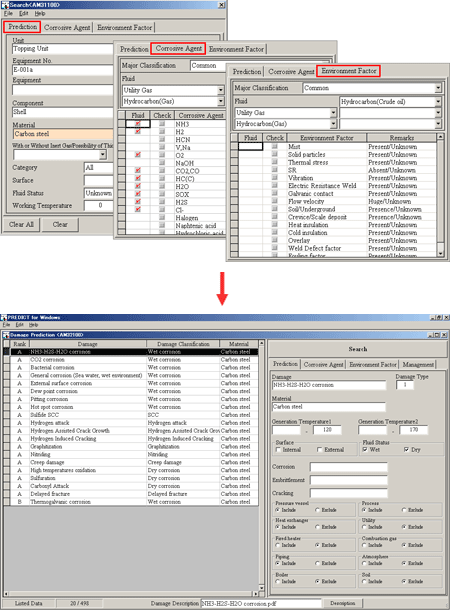450x610 pixels.
Task: Click the PREDICT for Windows title icon
Action: click(4, 317)
